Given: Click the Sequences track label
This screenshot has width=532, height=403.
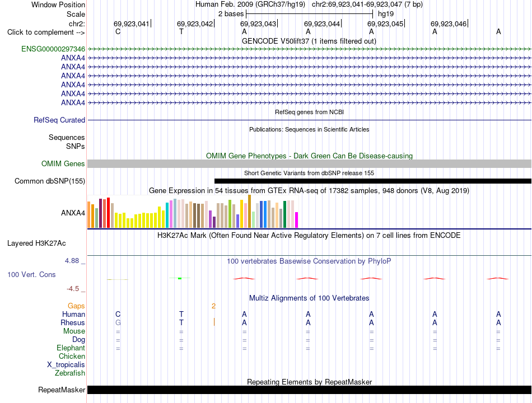Looking at the screenshot, I should pyautogui.click(x=67, y=137).
